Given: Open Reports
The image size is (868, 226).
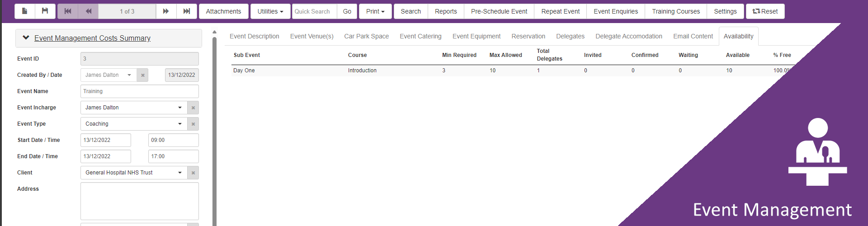Looking at the screenshot, I should point(446,11).
